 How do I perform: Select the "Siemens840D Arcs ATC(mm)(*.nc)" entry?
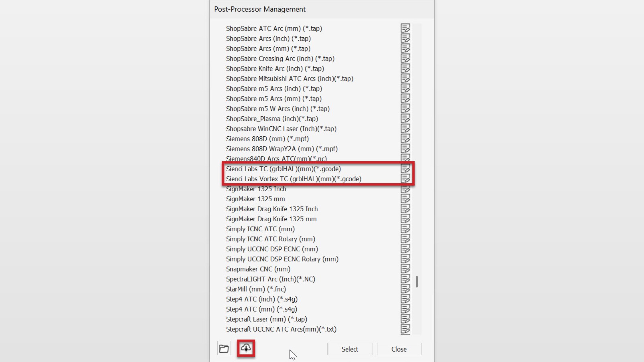[x=276, y=158]
